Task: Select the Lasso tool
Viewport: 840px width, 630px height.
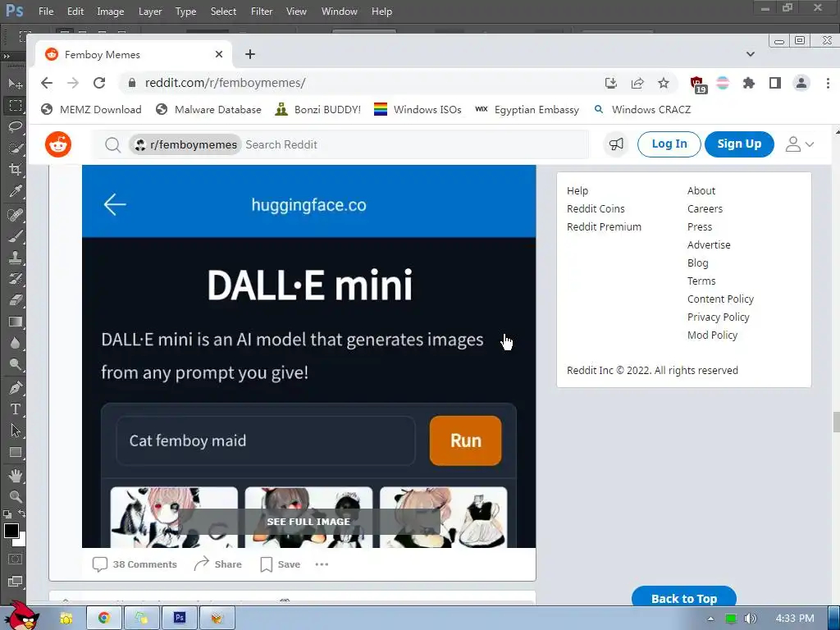Action: (x=15, y=126)
